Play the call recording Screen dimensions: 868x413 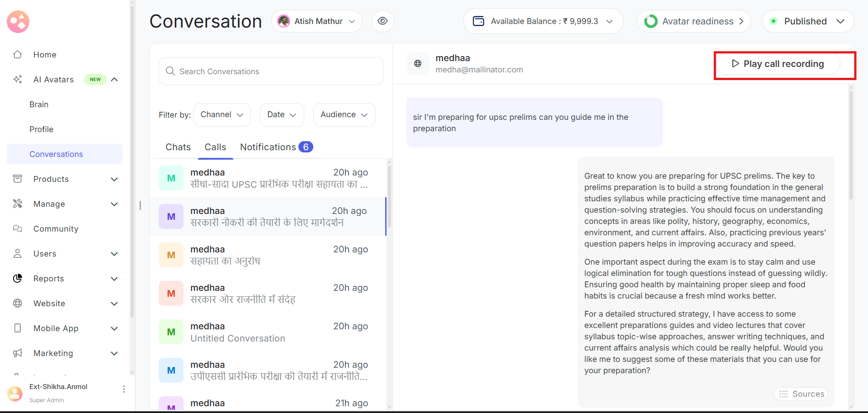click(x=778, y=64)
